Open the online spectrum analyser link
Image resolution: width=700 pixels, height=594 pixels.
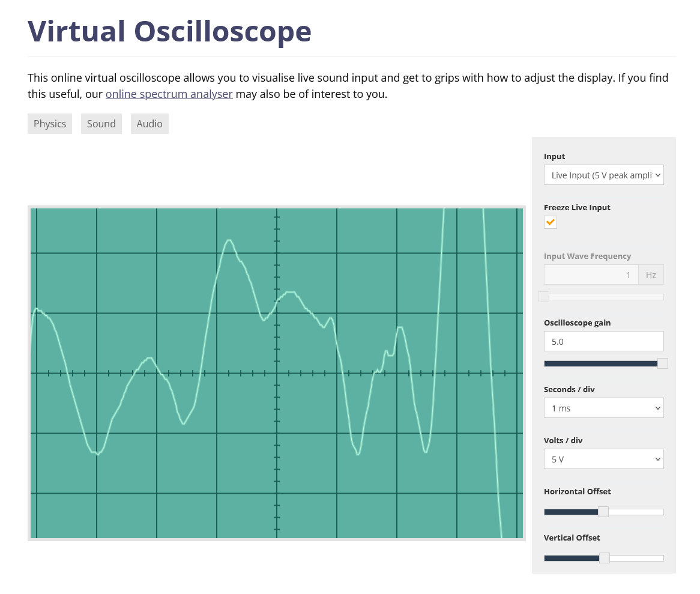169,94
